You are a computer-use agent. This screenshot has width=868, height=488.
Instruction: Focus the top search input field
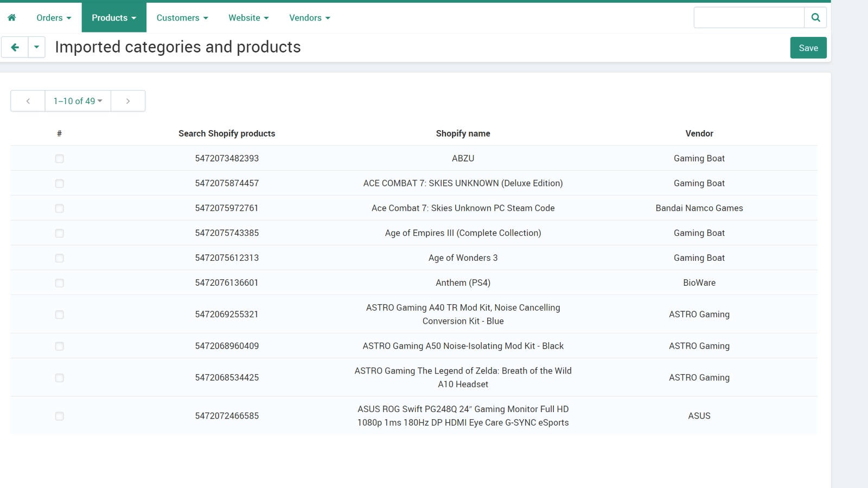click(749, 17)
